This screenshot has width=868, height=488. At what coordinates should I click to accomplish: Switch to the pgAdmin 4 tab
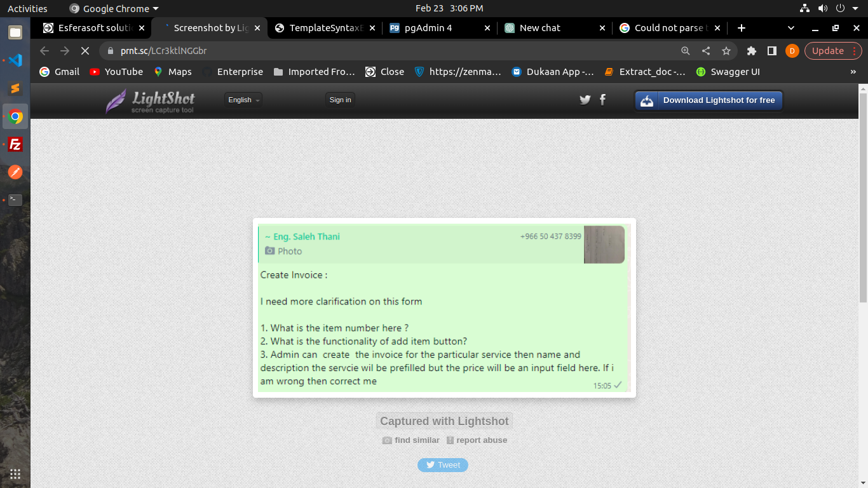click(438, 28)
